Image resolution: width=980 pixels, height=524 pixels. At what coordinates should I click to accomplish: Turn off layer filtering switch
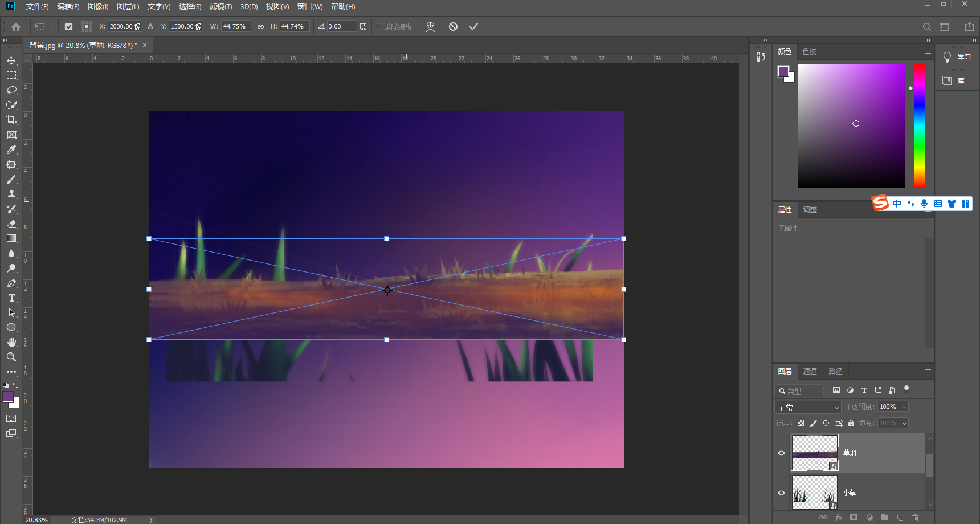(x=906, y=390)
